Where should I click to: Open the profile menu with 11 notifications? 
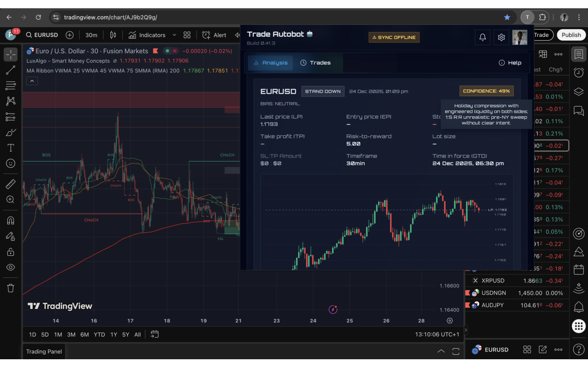[x=11, y=34]
